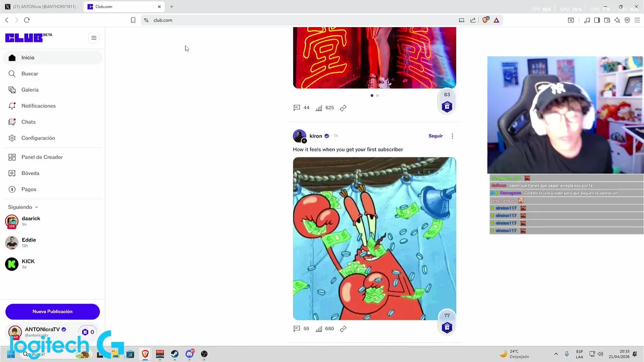Open Brave Shields lion icon
The width and height of the screenshot is (644, 362).
coord(486,20)
